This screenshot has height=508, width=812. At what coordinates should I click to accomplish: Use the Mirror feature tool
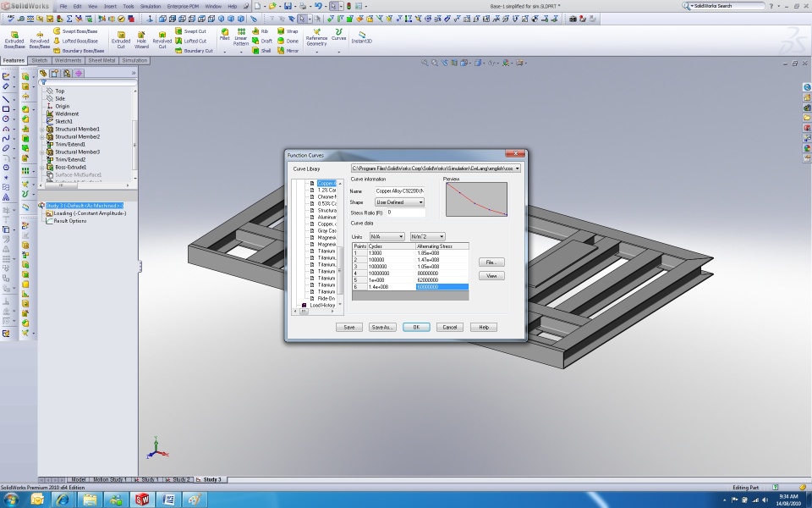coord(288,51)
